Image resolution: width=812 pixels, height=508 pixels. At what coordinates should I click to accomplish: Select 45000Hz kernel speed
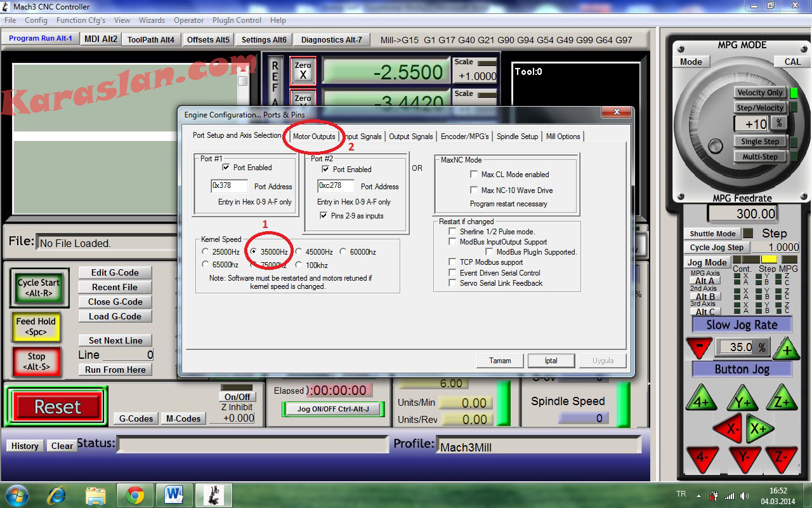click(x=299, y=252)
